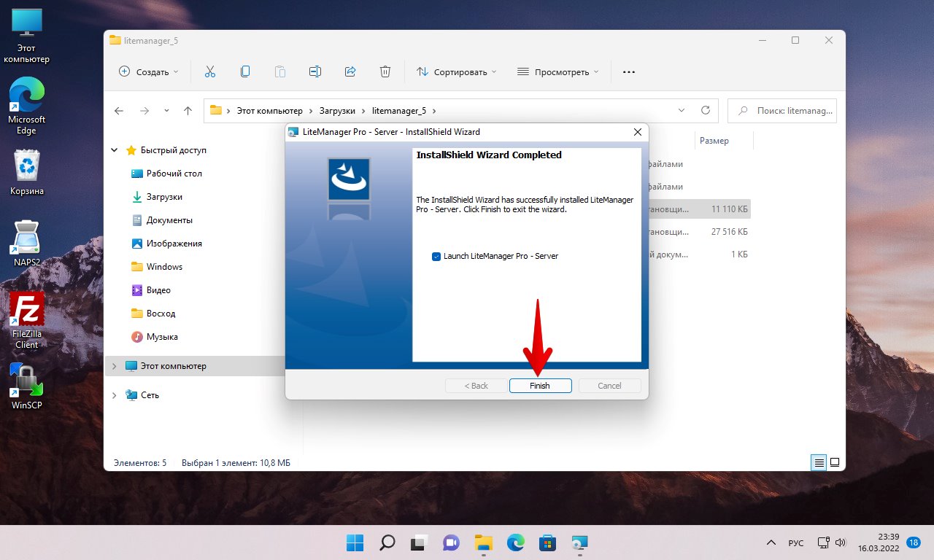Select Загрузки in the sidebar
This screenshot has height=560, width=934.
click(x=164, y=197)
